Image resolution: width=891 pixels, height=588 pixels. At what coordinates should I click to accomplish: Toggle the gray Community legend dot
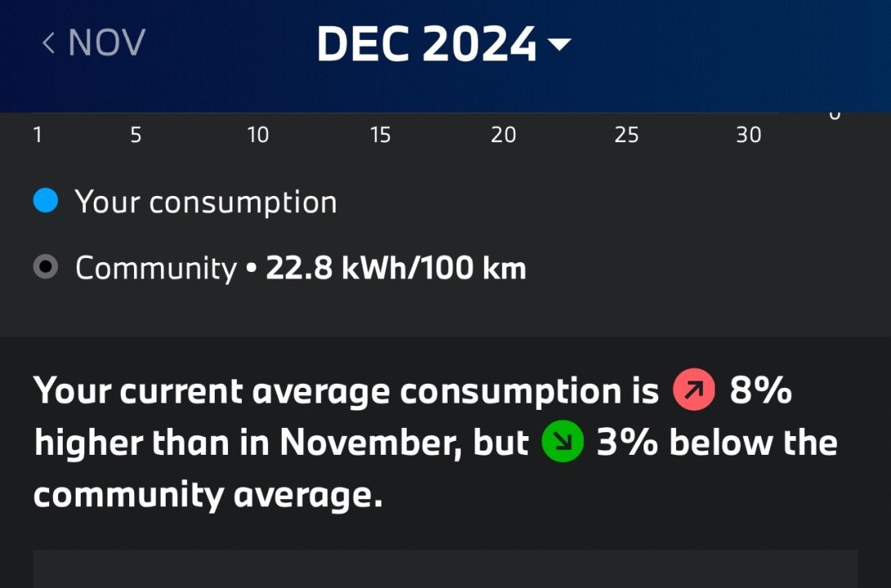click(46, 267)
